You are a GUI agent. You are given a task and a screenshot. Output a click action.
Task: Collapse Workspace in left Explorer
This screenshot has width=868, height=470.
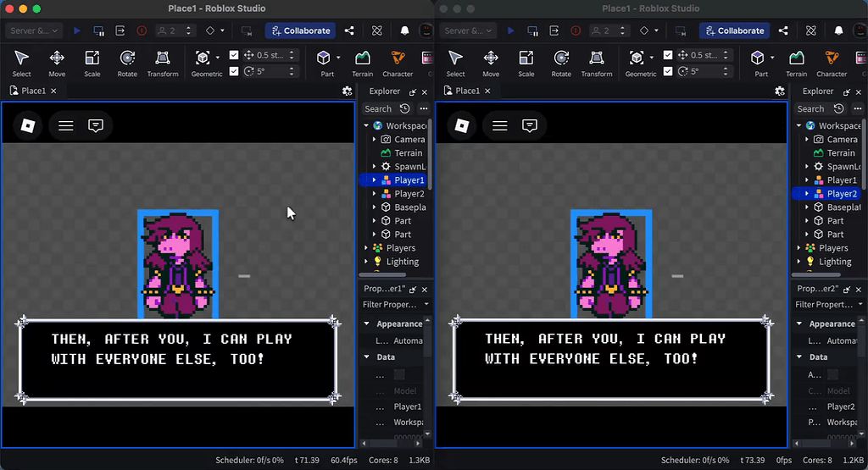[366, 126]
